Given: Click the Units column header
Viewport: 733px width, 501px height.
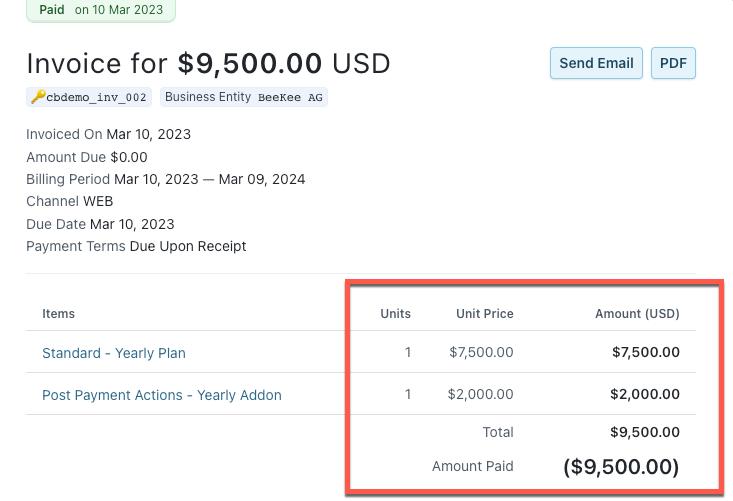Looking at the screenshot, I should tap(395, 313).
